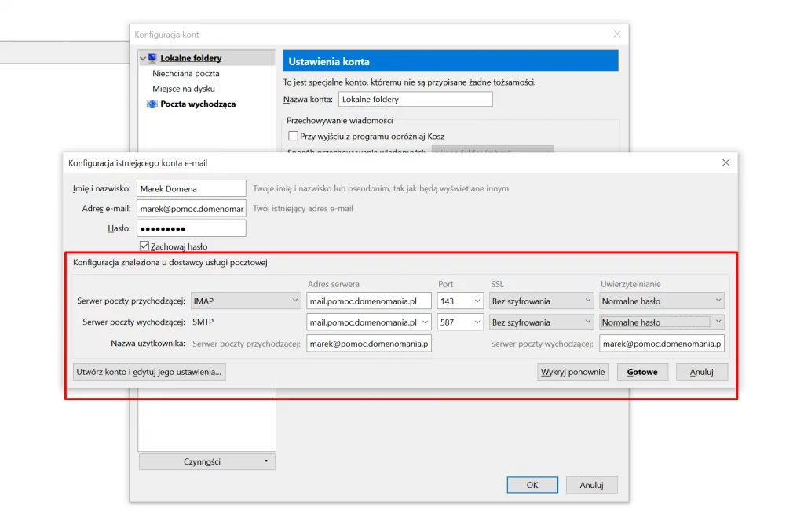804x532 pixels.
Task: Click the Poczta wychodząca server icon
Action: click(x=152, y=104)
